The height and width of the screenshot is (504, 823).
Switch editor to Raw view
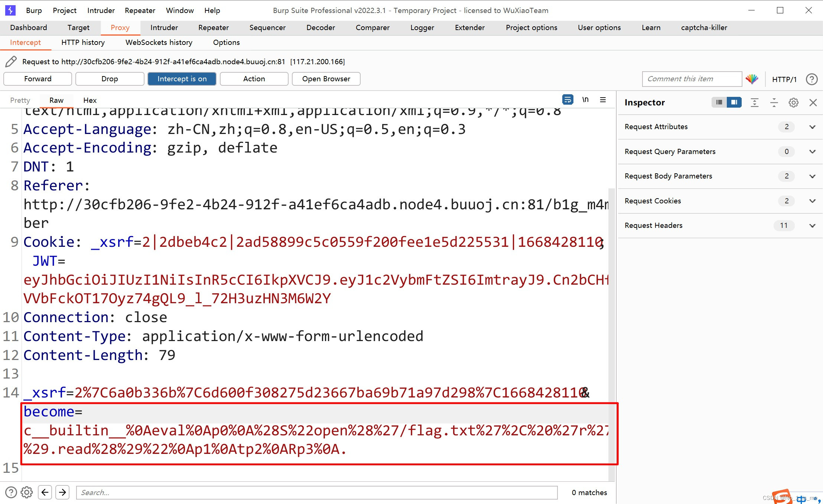pos(56,100)
